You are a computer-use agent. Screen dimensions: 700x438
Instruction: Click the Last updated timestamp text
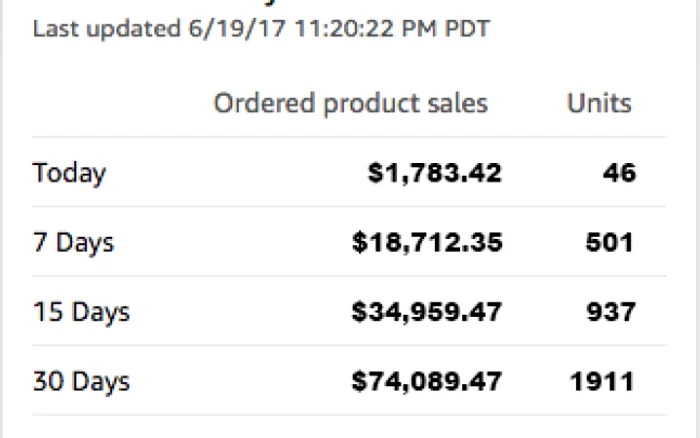click(x=261, y=29)
